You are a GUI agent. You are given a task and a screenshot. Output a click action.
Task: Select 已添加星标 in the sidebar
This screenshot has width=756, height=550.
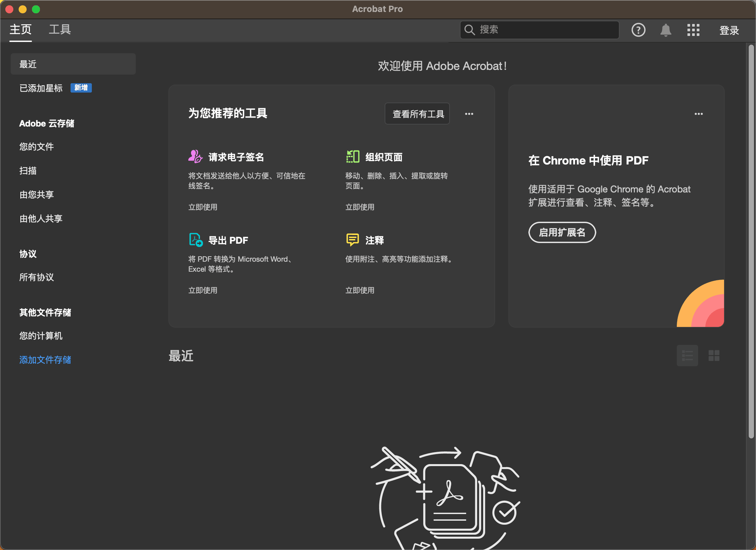[41, 88]
